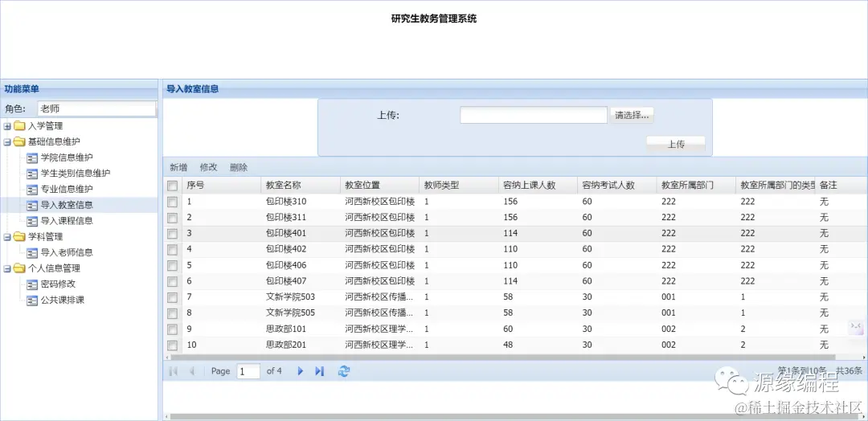
Task: Go to the previous page of results
Action: pos(191,371)
